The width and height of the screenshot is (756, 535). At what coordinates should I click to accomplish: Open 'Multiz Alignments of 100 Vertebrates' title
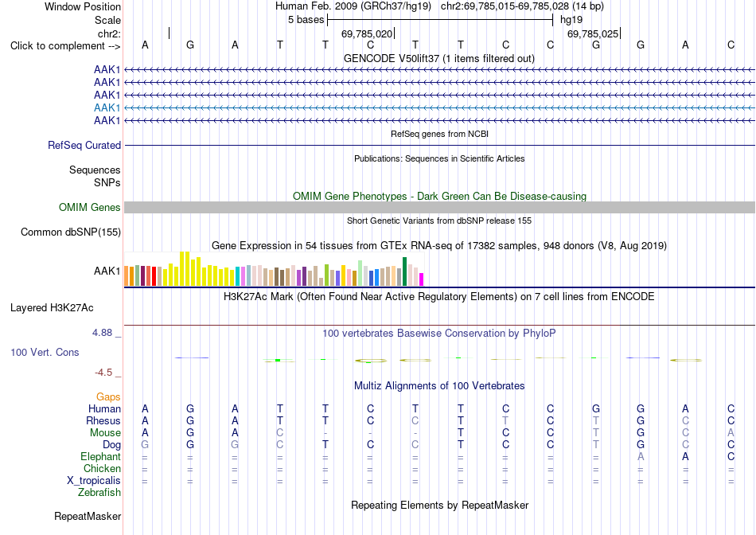coord(439,386)
